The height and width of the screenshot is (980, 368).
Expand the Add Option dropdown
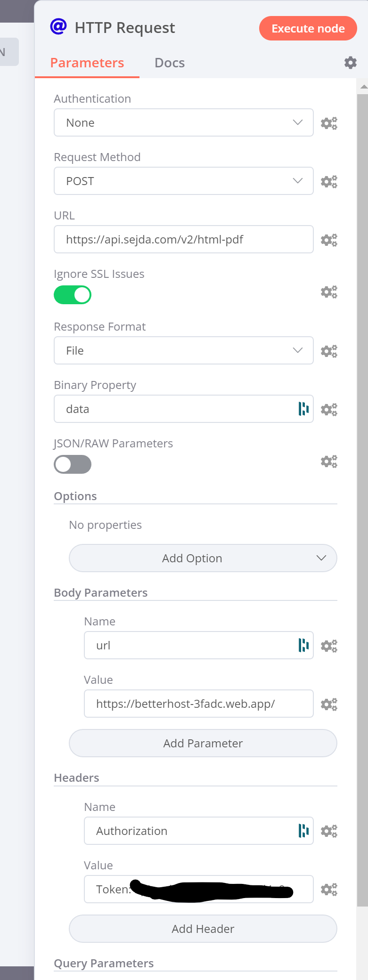tap(203, 559)
